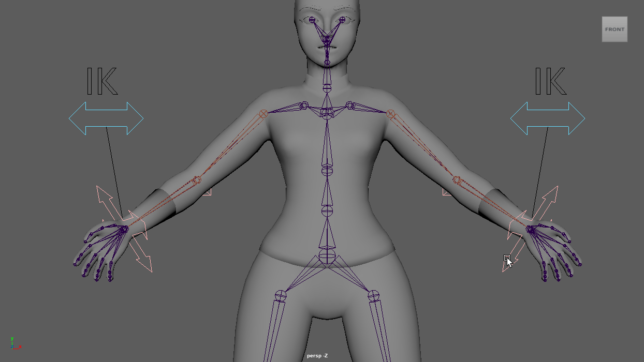The width and height of the screenshot is (644, 362).
Task: Select the neck base joint circle
Action: (x=327, y=89)
